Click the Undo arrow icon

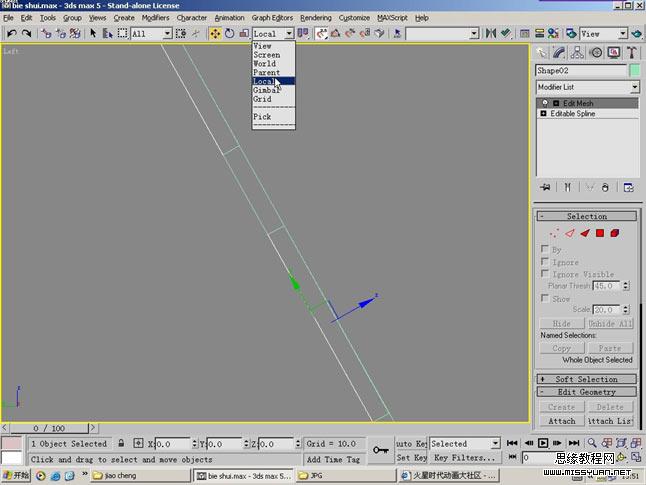[x=12, y=33]
